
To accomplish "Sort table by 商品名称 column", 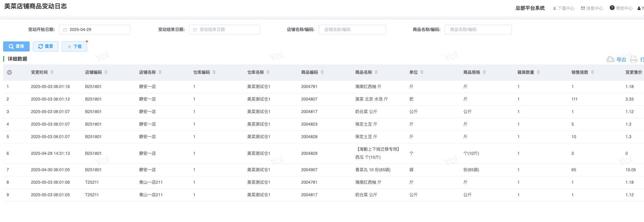I will tap(376, 72).
